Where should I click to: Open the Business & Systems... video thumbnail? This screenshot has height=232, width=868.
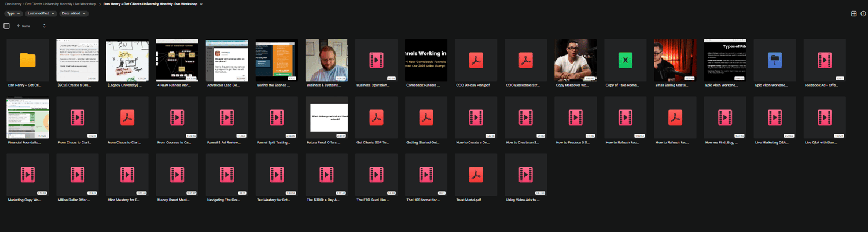(x=326, y=60)
